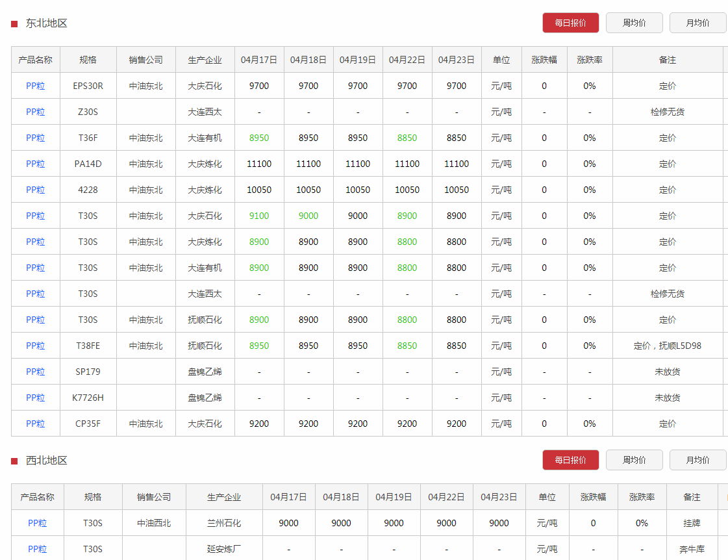The image size is (728, 560).
Task: Open PP粒 link for 大庆石化 T30S row
Action: click(35, 216)
